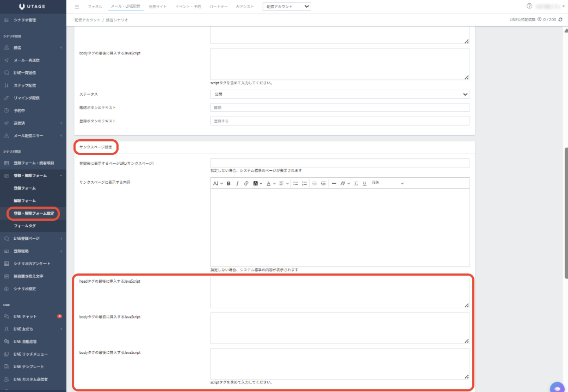Open the chat widget bubble
Screen dimensions: 568x392
557,388
